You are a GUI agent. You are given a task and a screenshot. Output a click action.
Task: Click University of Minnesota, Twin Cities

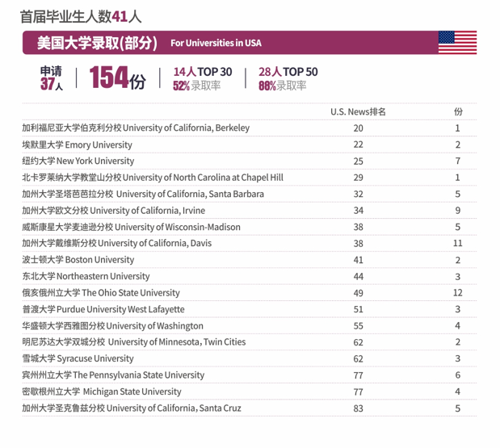click(177, 342)
